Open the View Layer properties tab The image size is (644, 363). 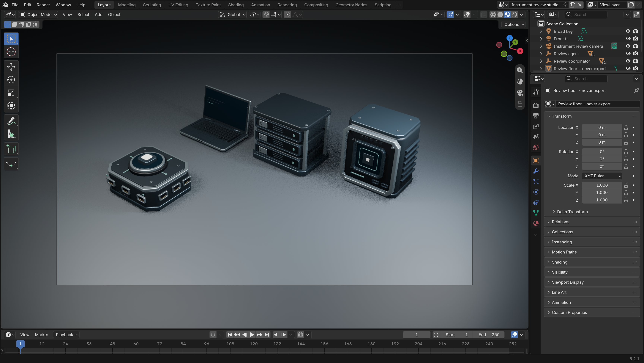536,126
